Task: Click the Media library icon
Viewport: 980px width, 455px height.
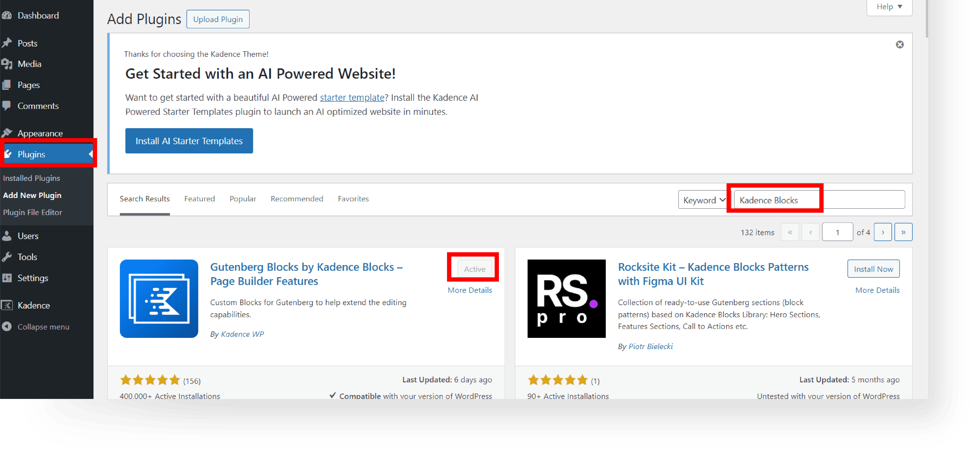Action: pos(6,64)
